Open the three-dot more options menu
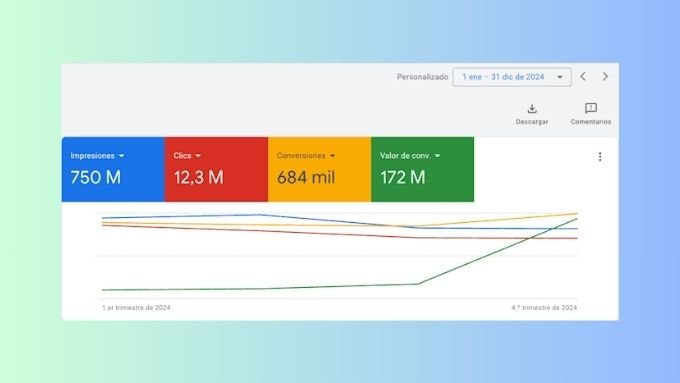The width and height of the screenshot is (680, 383). click(600, 157)
